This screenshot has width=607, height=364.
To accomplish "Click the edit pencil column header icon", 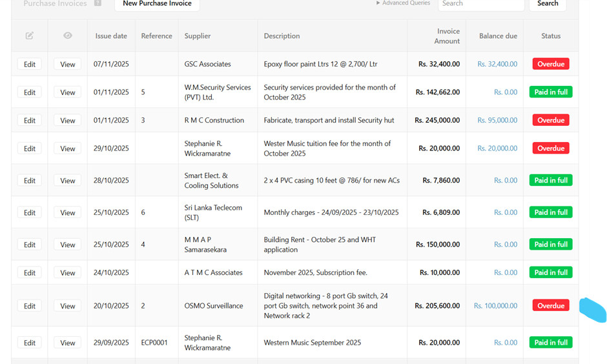I will point(30,36).
